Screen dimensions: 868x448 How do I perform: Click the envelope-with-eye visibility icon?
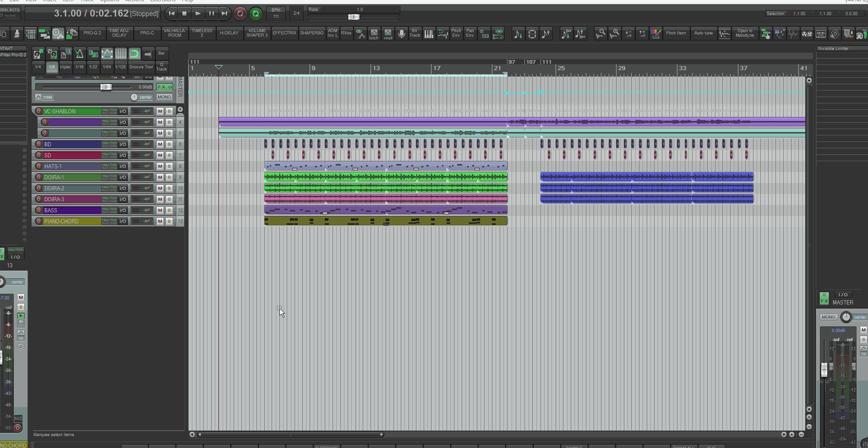point(360,34)
